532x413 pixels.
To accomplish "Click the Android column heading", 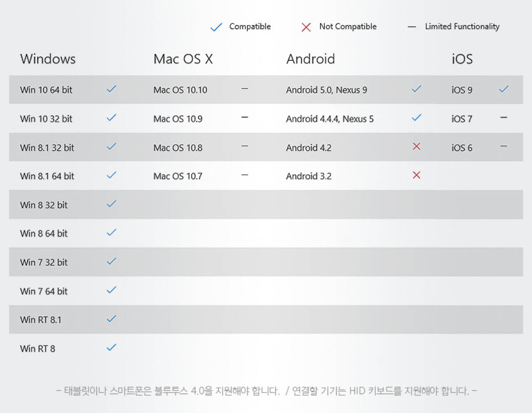I will pyautogui.click(x=311, y=59).
